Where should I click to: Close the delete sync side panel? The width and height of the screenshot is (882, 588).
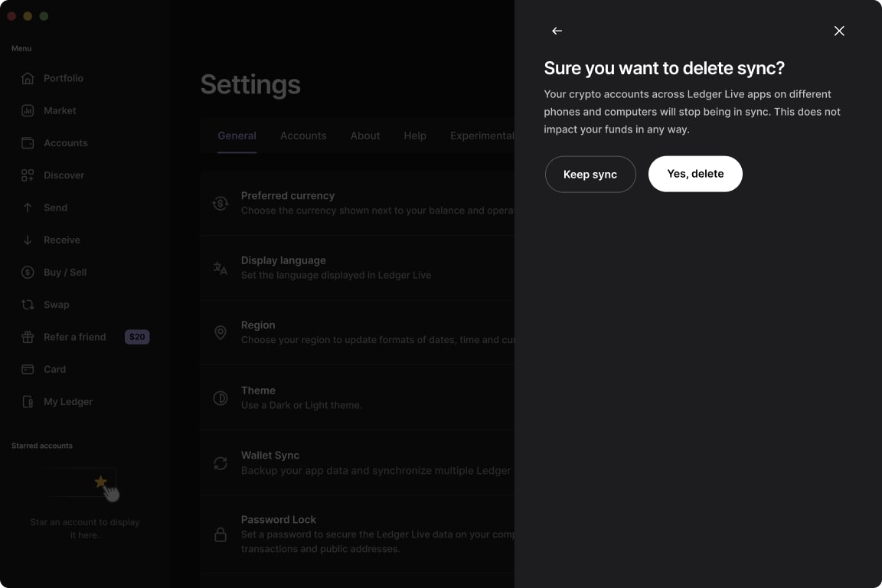(839, 31)
